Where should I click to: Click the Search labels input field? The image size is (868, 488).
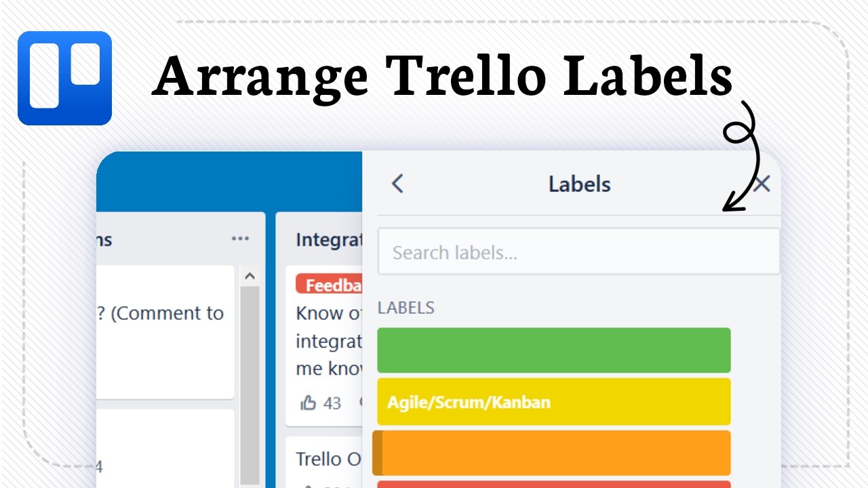pyautogui.click(x=578, y=251)
